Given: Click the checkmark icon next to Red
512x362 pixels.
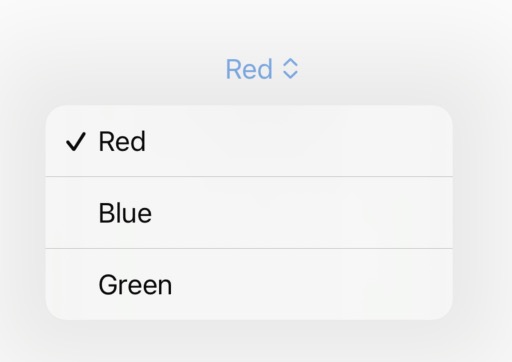Looking at the screenshot, I should [x=76, y=142].
